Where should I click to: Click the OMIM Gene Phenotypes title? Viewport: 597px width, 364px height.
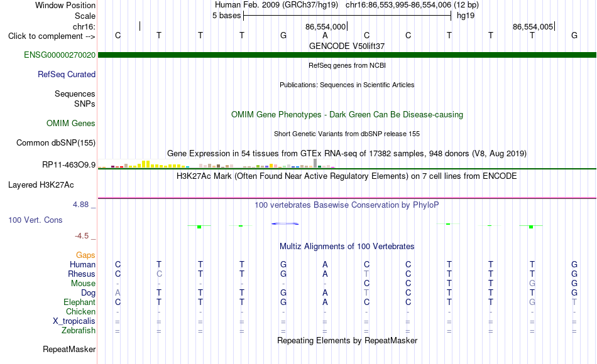click(x=347, y=114)
